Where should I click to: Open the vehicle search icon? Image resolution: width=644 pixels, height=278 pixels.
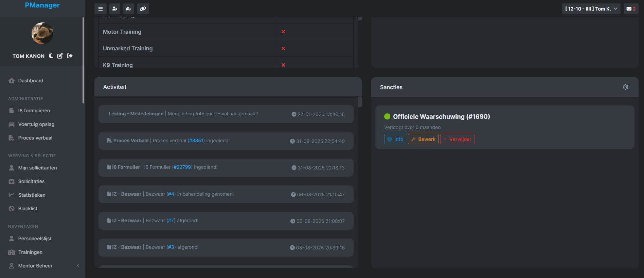point(129,9)
